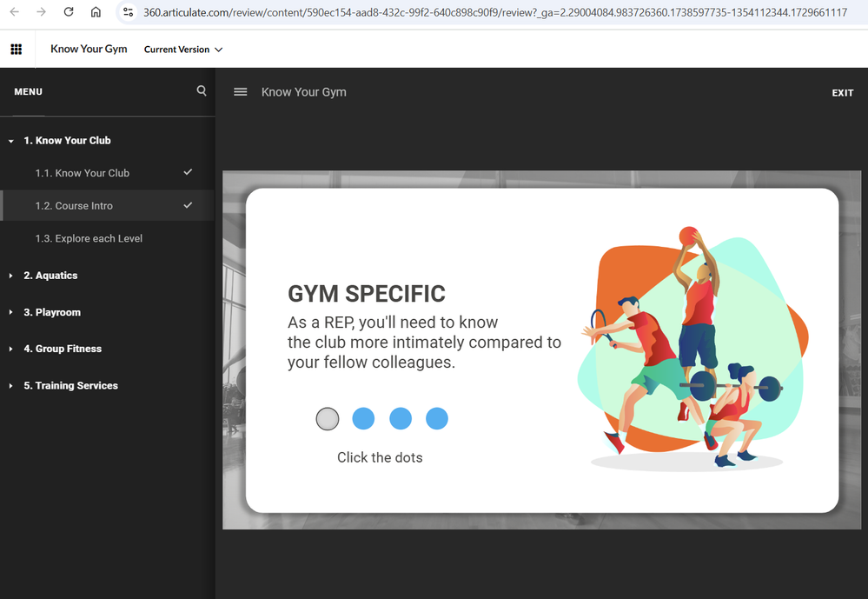Viewport: 868px width, 599px height.
Task: Open browser home page
Action: click(x=96, y=11)
